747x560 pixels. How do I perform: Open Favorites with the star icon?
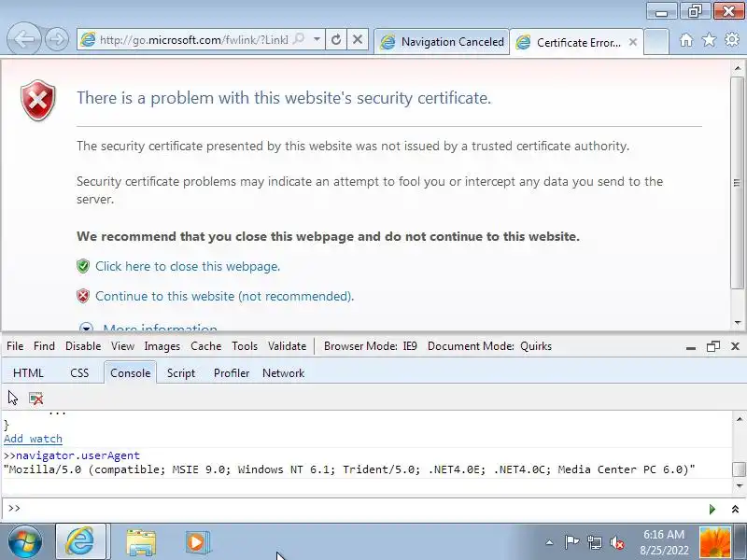(709, 40)
